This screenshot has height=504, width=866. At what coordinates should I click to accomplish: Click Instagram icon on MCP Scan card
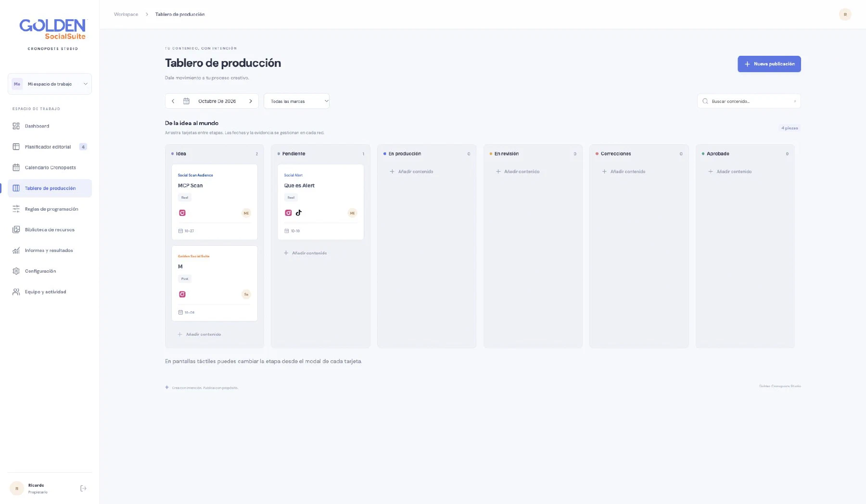182,213
